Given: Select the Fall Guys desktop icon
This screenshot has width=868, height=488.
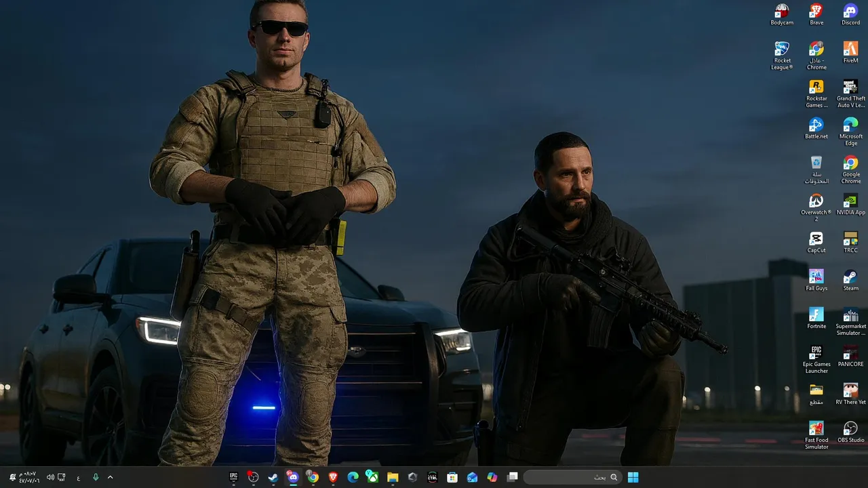Looking at the screenshot, I should tap(816, 281).
